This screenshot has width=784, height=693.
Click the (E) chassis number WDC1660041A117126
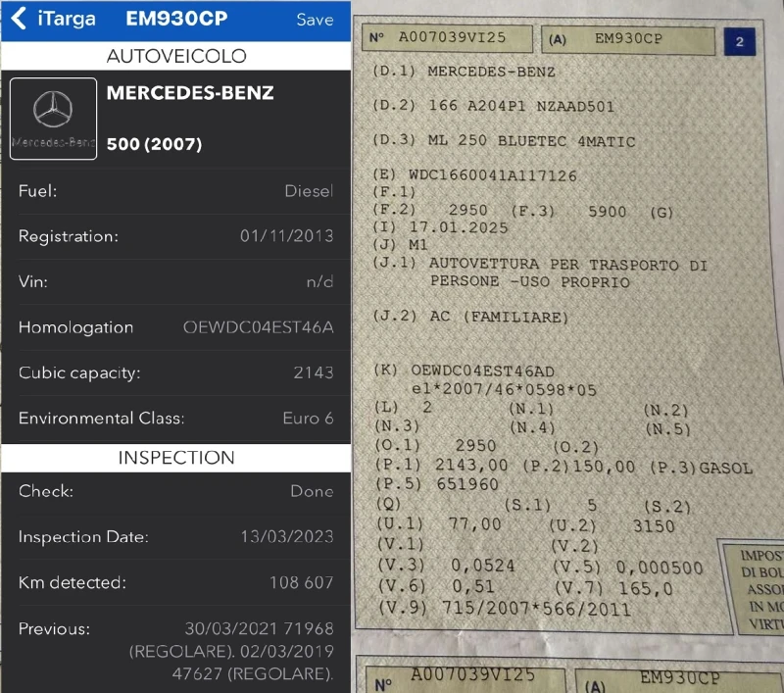pyautogui.click(x=493, y=175)
